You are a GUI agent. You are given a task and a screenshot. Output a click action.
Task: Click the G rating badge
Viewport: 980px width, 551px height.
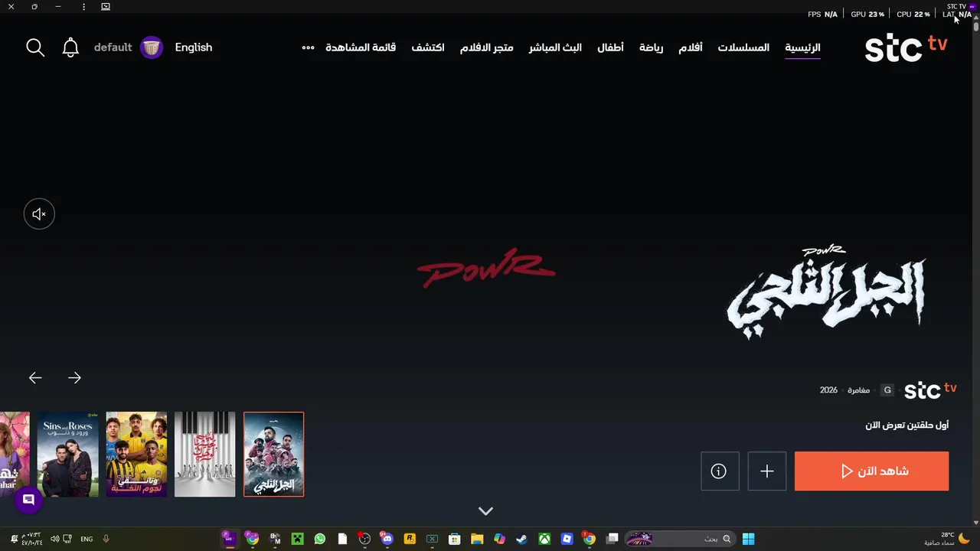point(887,390)
